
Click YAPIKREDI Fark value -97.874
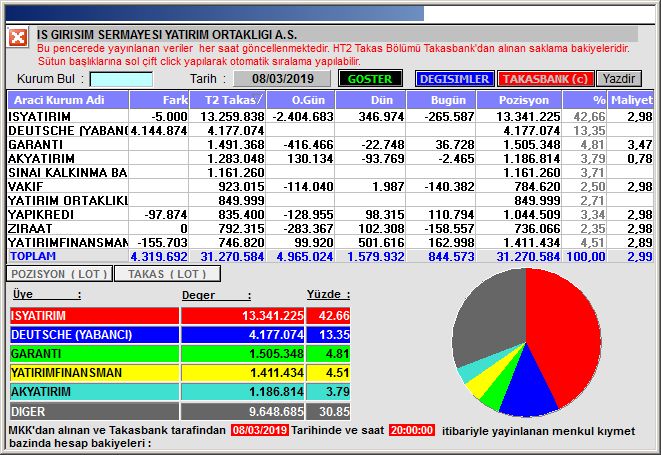(166, 215)
